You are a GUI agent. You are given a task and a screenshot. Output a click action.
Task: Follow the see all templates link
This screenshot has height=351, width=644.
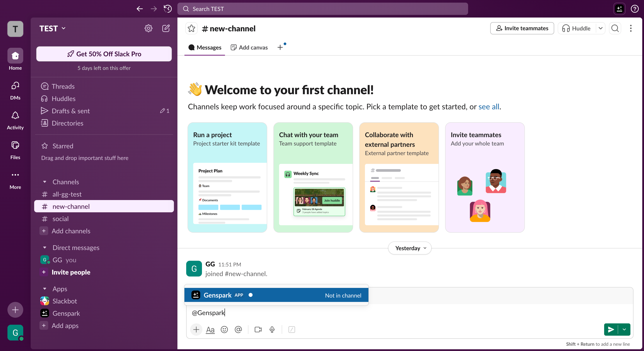pos(488,106)
